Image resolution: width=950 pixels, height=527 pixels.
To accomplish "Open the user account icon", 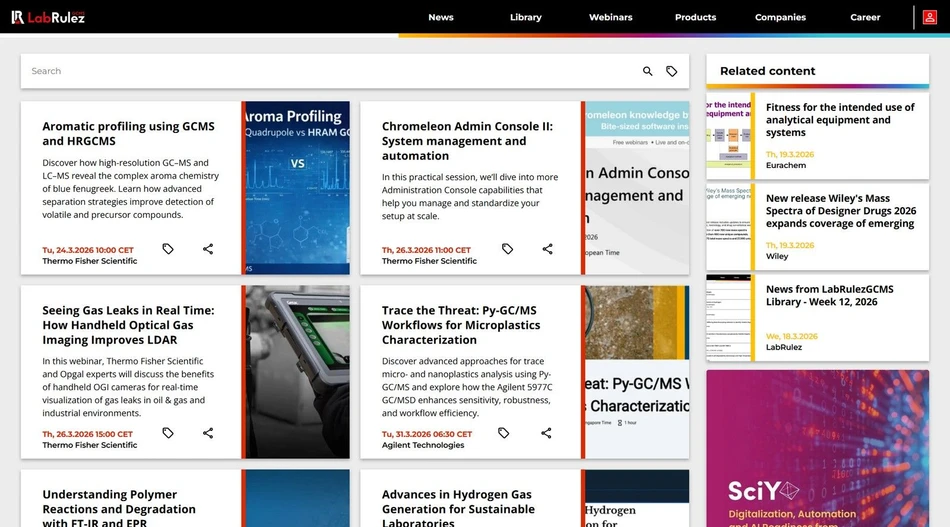I will 930,17.
